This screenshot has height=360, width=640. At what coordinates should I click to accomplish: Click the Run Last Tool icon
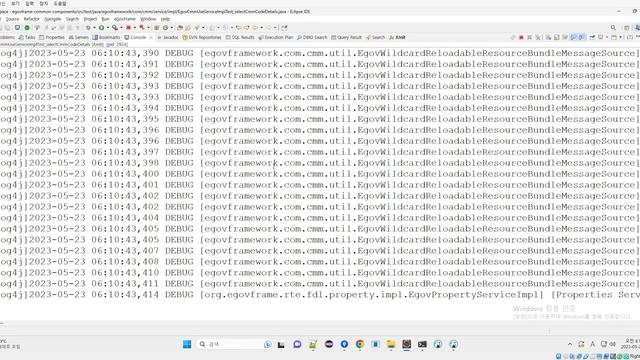pyautogui.click(x=115, y=28)
